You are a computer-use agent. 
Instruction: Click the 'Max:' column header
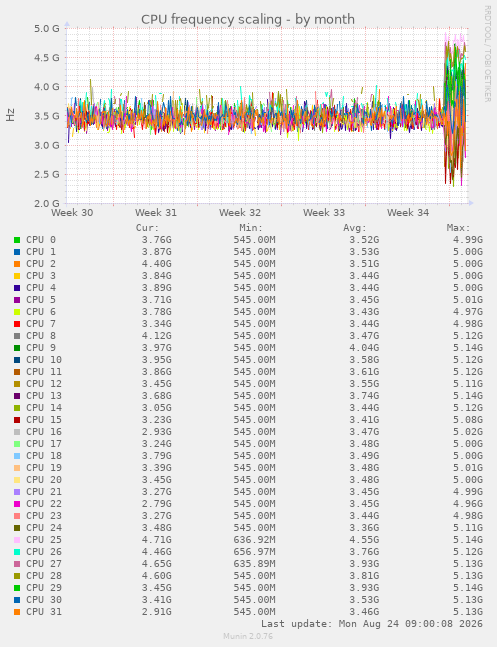[459, 228]
